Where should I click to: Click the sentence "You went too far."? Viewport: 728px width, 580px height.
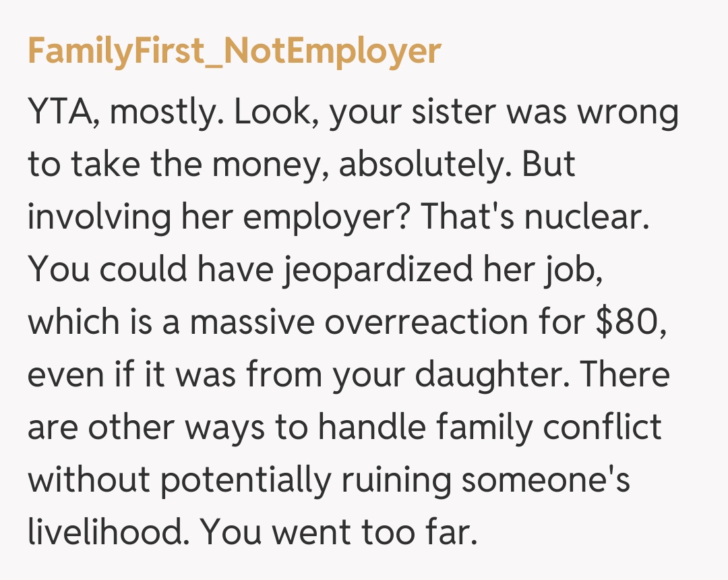pyautogui.click(x=338, y=531)
